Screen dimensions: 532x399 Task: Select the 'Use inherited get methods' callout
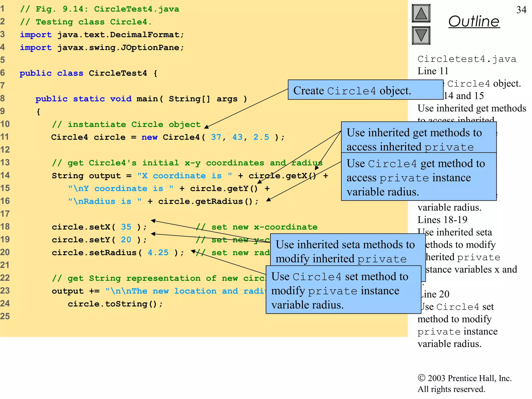tap(418, 137)
